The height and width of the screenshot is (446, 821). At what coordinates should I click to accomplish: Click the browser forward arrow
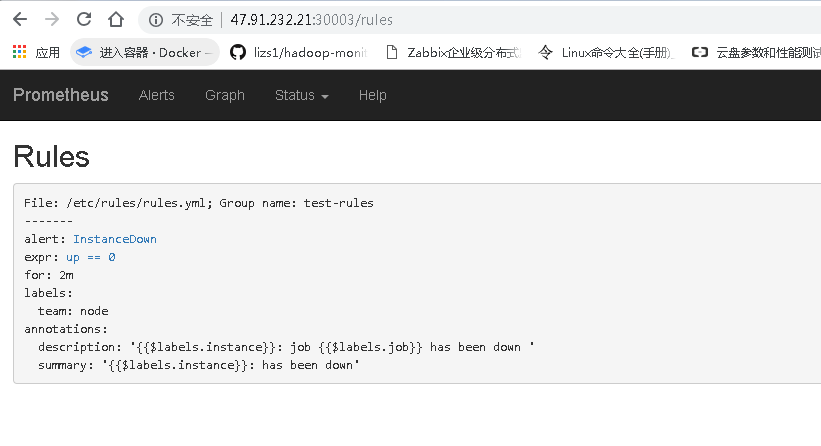(52, 19)
